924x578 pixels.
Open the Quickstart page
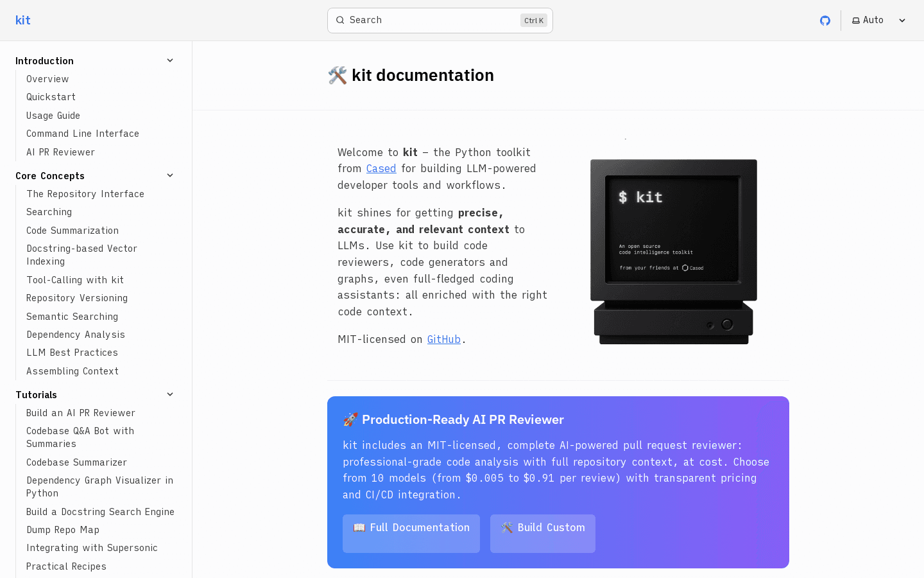(51, 97)
